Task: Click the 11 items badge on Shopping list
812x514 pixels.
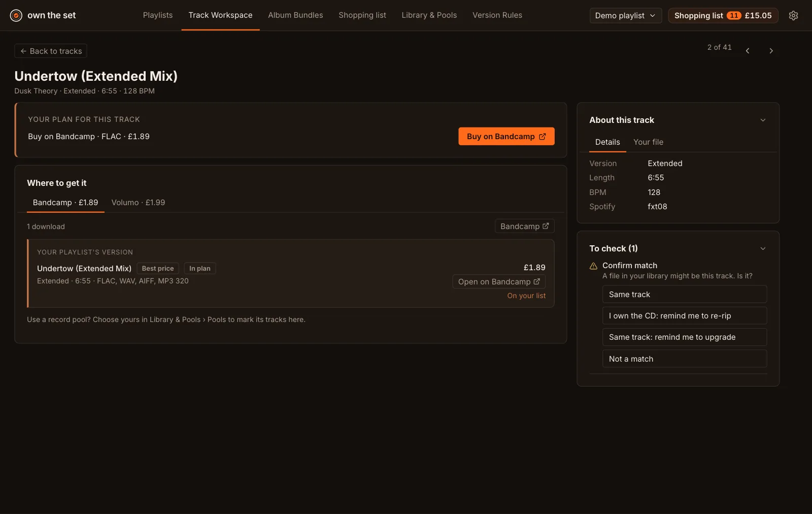Action: 734,15
